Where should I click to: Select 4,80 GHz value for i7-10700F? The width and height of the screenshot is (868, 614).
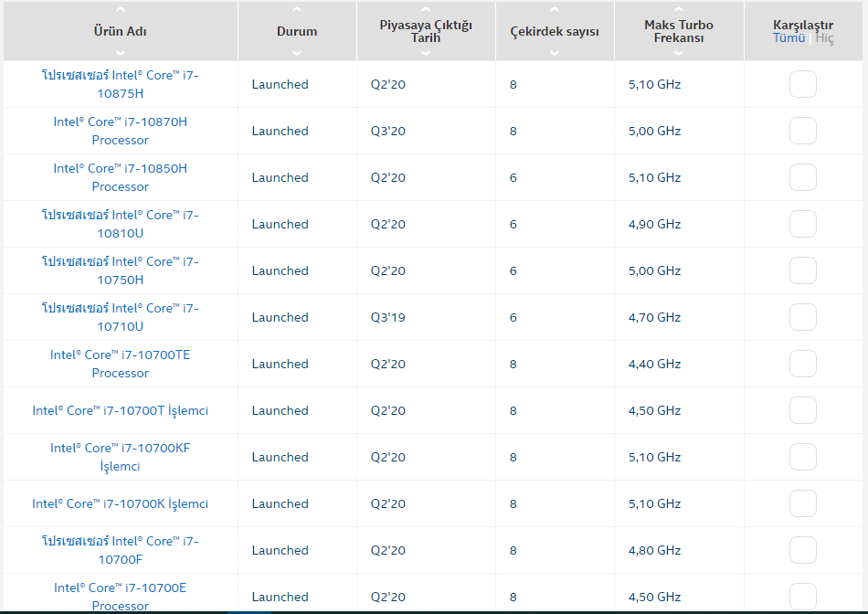pyautogui.click(x=654, y=550)
